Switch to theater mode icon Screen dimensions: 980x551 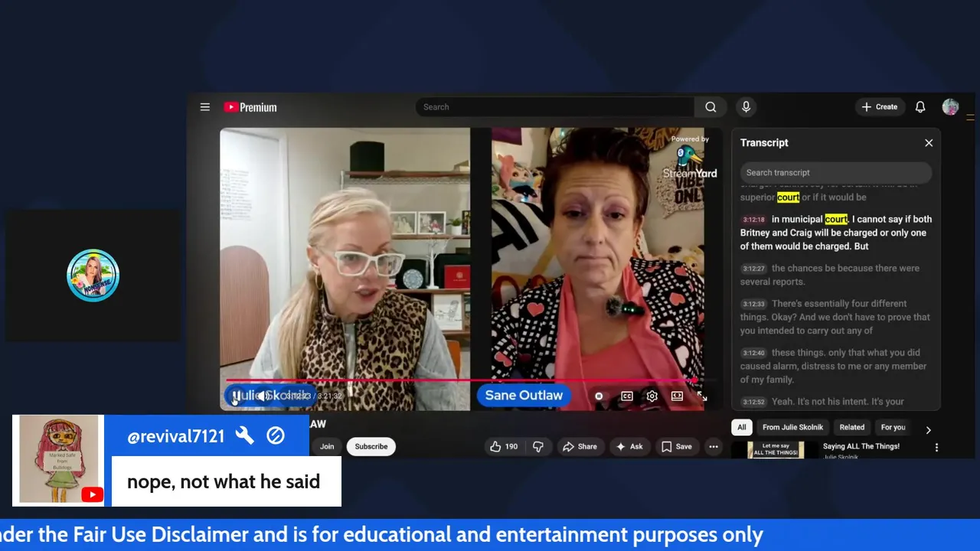677,396
